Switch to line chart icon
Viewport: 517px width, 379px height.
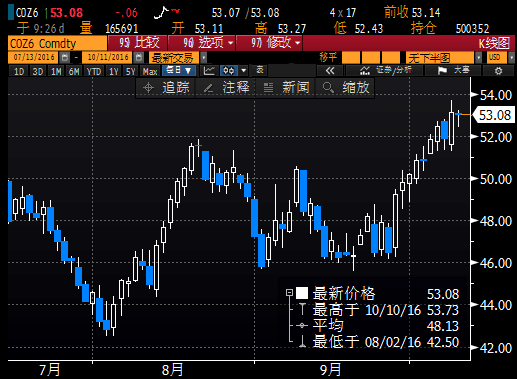pyautogui.click(x=209, y=71)
